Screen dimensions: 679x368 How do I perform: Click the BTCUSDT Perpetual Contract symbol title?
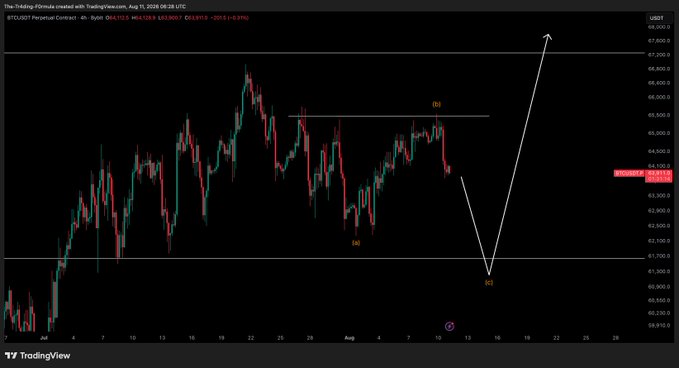point(42,18)
